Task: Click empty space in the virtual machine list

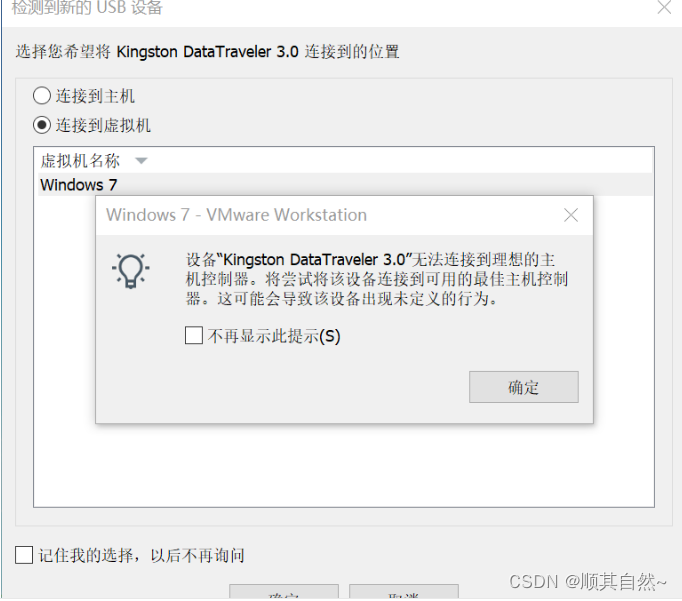Action: 344,465
